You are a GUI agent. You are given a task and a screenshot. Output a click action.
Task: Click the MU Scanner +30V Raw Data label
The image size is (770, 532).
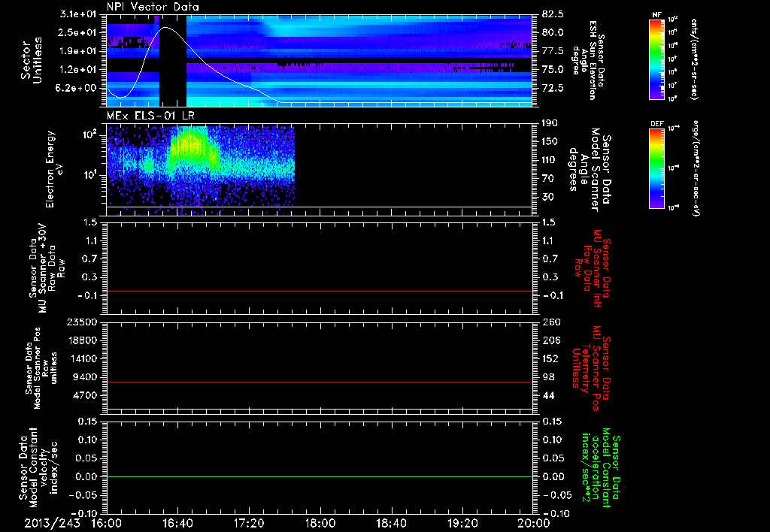click(47, 268)
